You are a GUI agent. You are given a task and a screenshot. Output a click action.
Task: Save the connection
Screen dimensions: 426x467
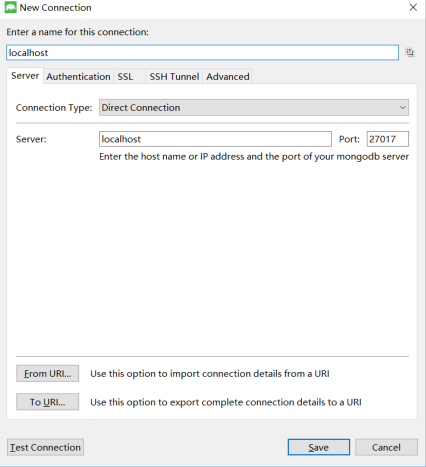pos(319,447)
